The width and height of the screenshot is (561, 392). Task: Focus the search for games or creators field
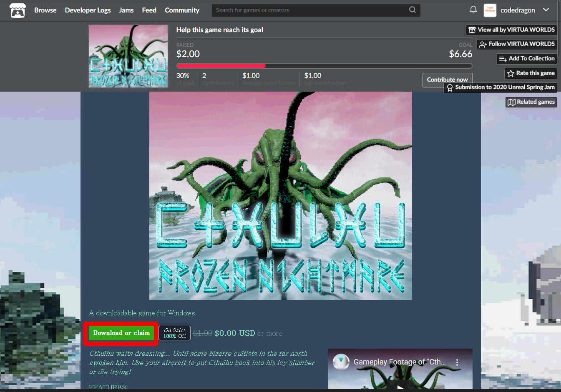(x=316, y=10)
